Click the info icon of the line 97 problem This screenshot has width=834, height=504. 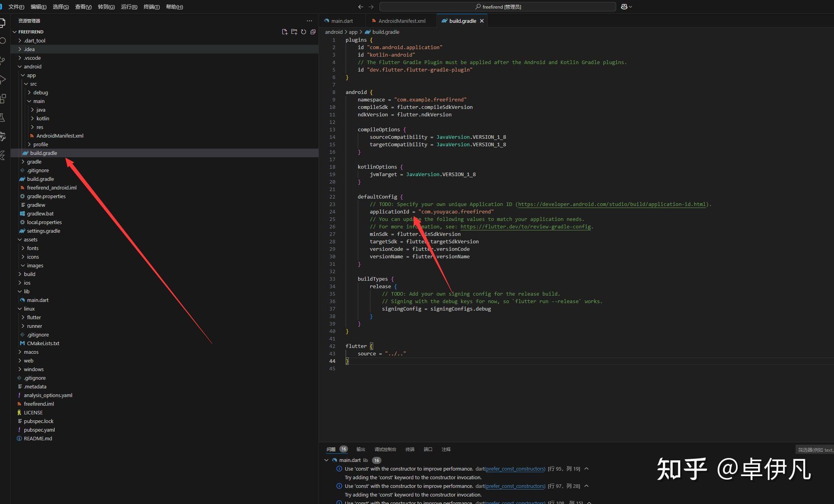pyautogui.click(x=339, y=486)
